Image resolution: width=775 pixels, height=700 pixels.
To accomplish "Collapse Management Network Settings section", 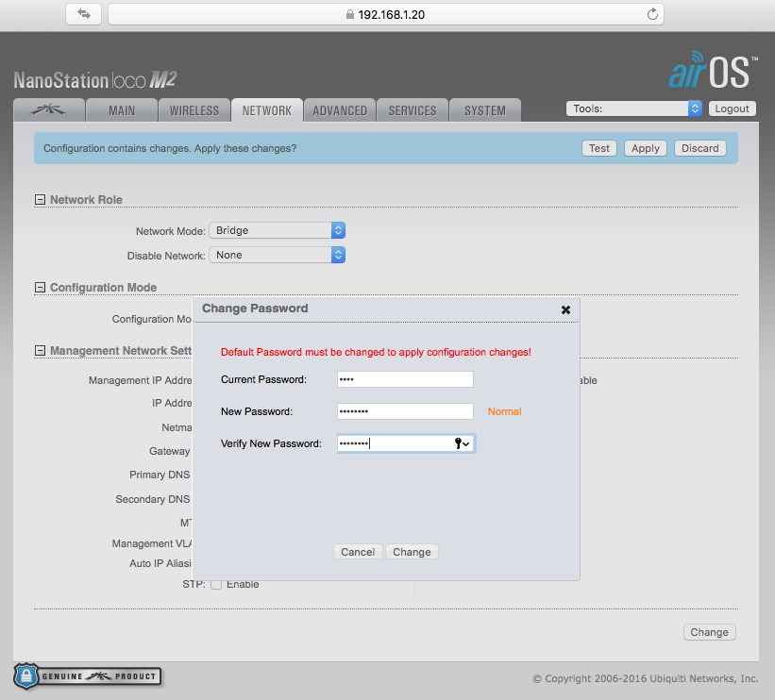I will (x=40, y=351).
